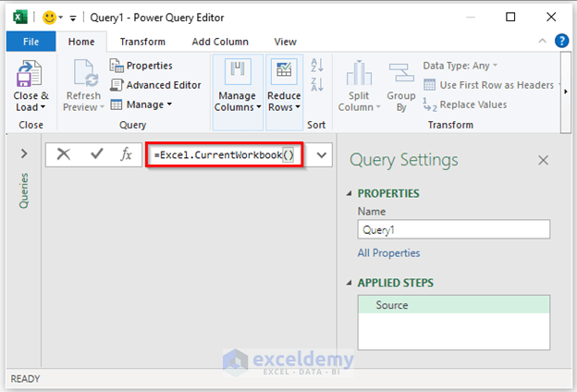Open the Manage query dropdown

tap(141, 104)
